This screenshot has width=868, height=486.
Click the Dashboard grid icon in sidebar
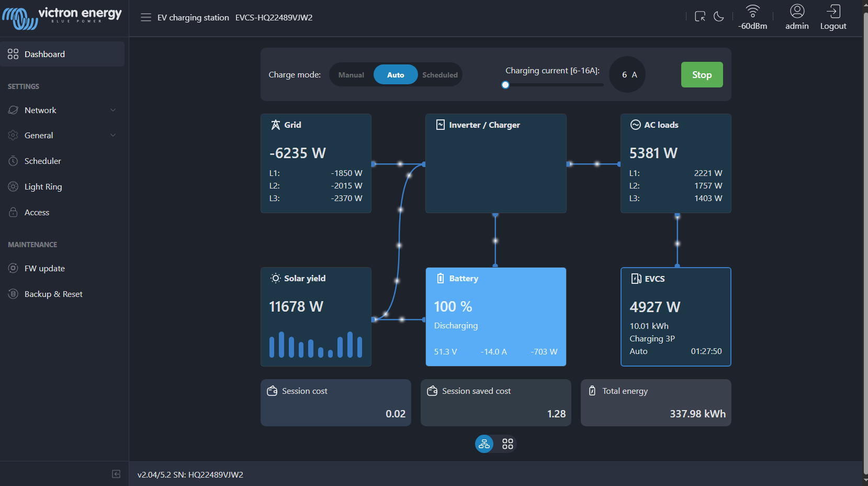click(x=13, y=54)
